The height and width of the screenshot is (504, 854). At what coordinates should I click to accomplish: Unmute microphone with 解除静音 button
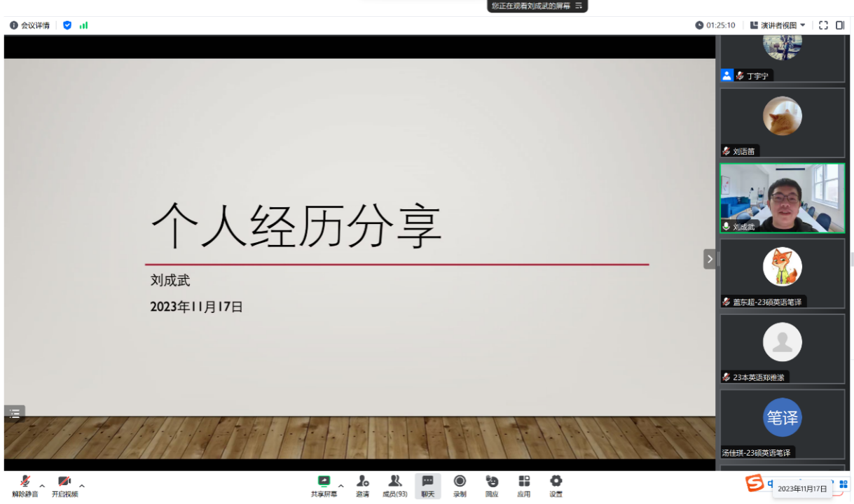click(25, 485)
